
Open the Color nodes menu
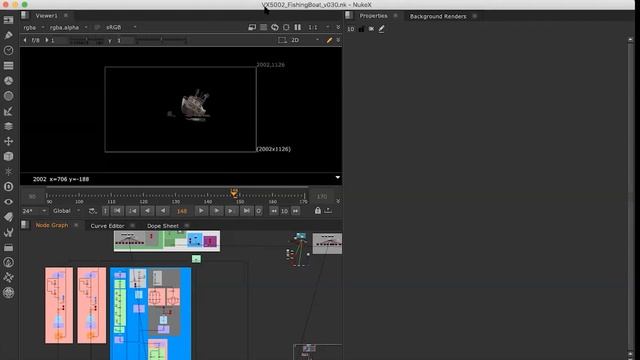point(9,81)
